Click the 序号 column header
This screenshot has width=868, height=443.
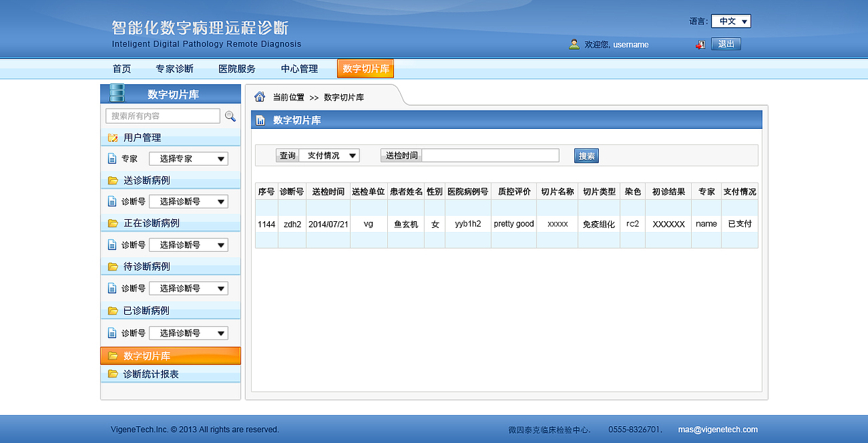(x=267, y=191)
